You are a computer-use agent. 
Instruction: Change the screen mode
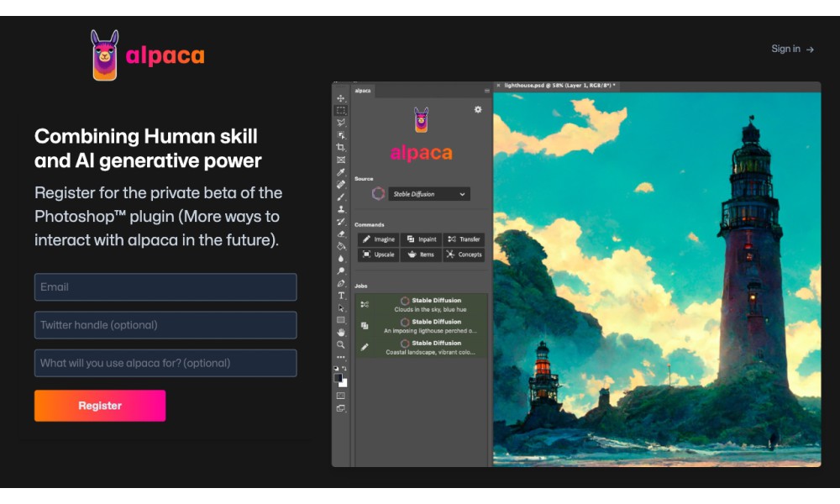tap(341, 408)
